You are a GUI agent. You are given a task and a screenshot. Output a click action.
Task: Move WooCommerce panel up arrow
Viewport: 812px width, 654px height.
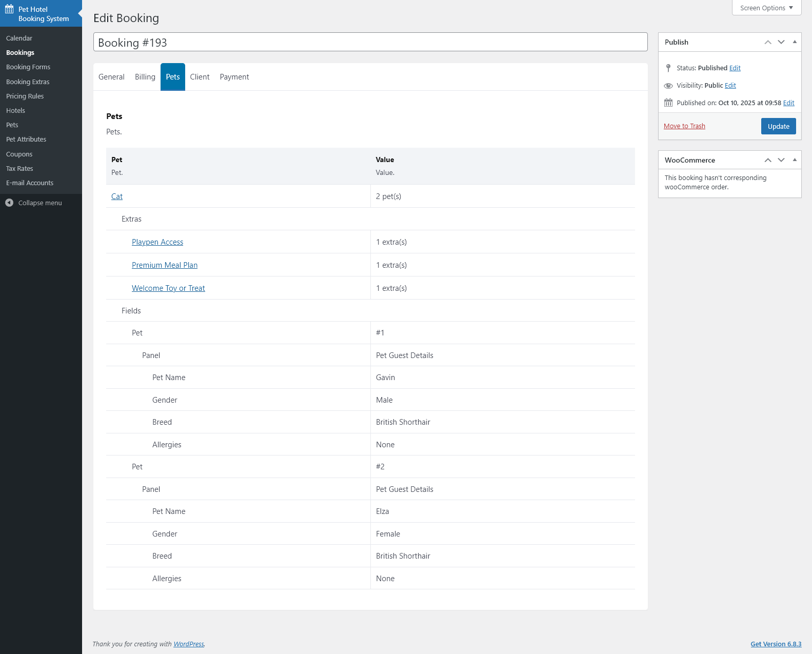coord(768,160)
